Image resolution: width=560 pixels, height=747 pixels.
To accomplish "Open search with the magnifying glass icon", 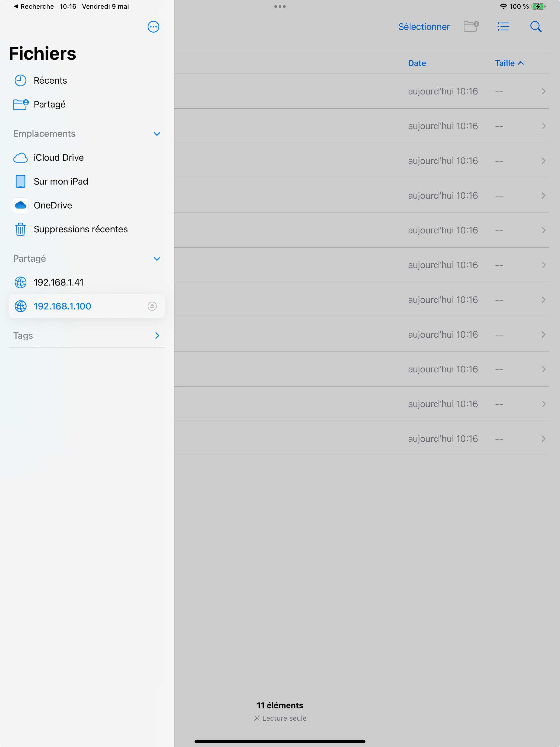I will (x=536, y=26).
